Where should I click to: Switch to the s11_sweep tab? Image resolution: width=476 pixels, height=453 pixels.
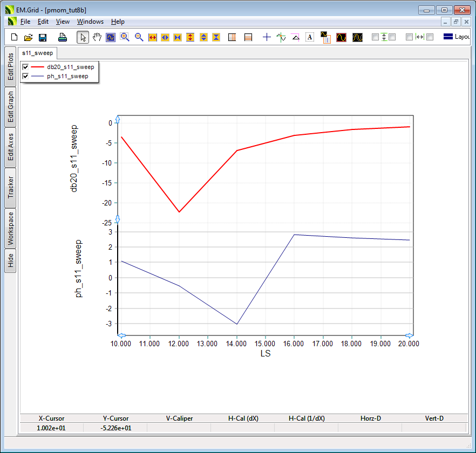click(x=38, y=53)
